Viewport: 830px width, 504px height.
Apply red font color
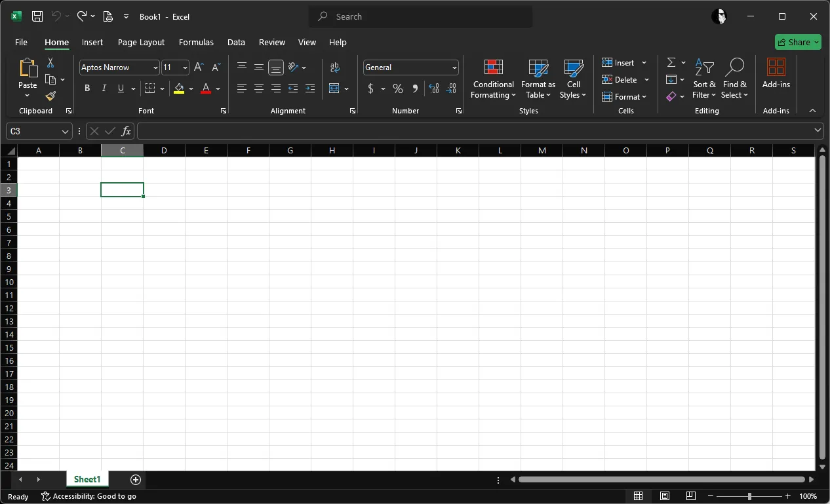click(206, 88)
